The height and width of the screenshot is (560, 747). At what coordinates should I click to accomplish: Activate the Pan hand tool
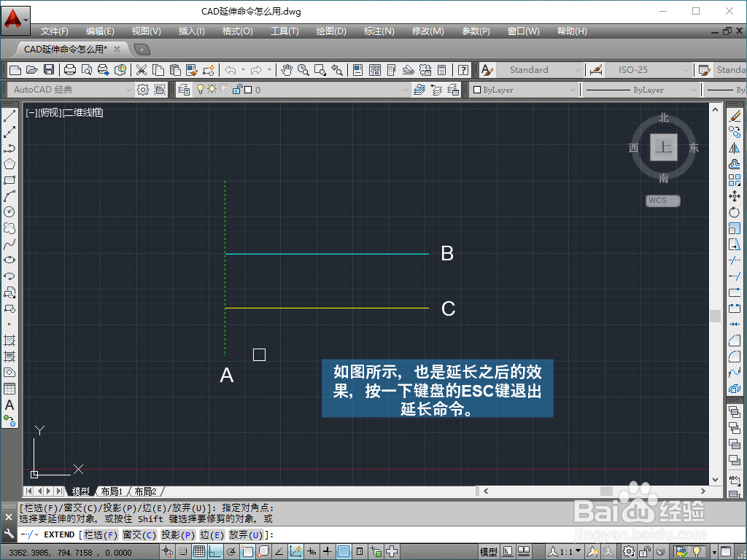pos(286,70)
